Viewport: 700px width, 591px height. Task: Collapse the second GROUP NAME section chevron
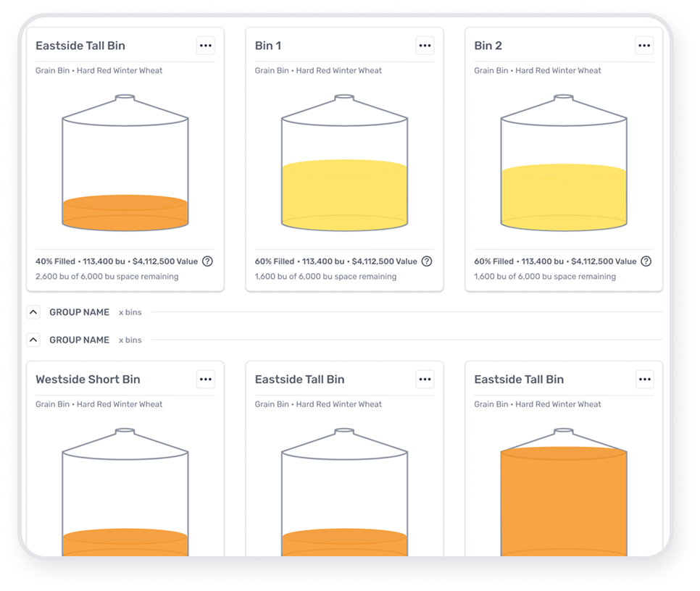tap(33, 340)
